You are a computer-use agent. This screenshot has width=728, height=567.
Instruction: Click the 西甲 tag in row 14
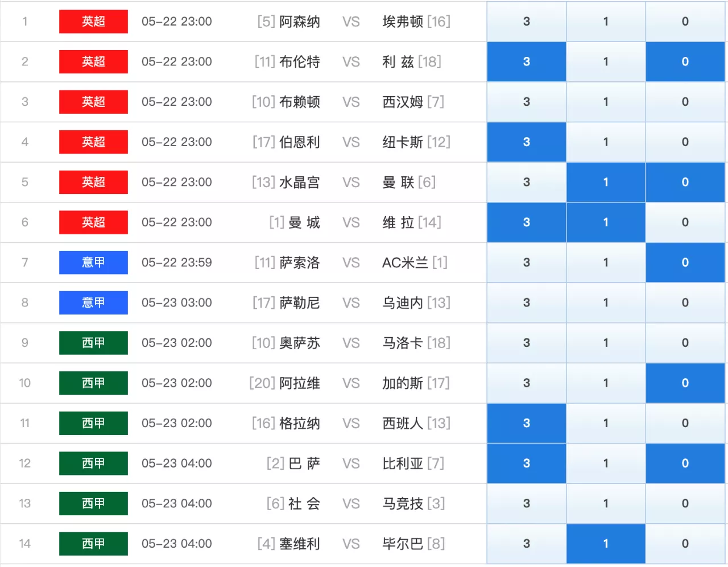(x=93, y=544)
